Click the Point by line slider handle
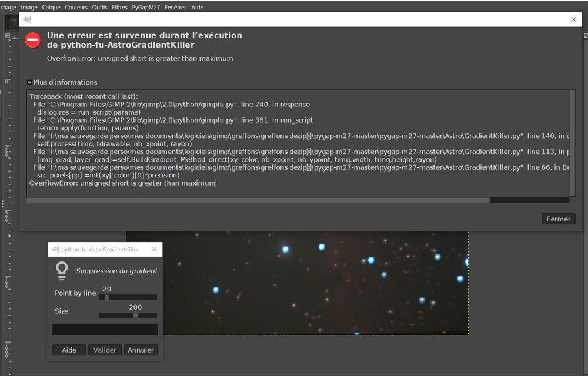This screenshot has width=588, height=376. pyautogui.click(x=106, y=297)
